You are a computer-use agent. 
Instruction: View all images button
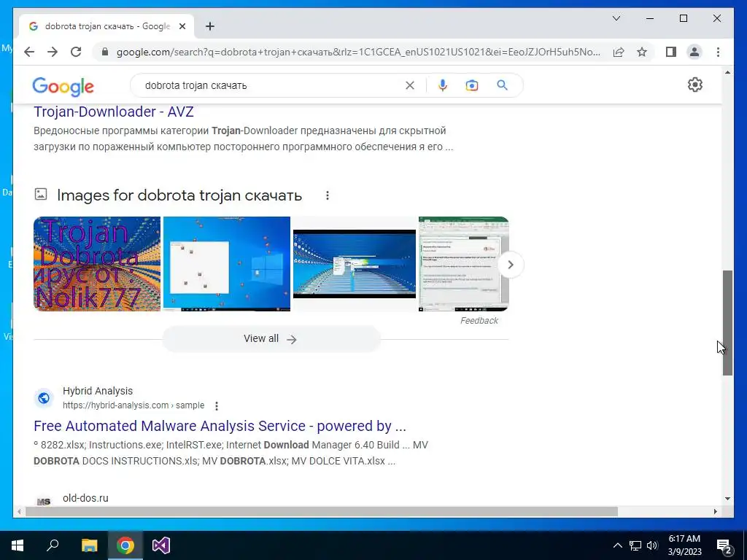click(x=271, y=339)
